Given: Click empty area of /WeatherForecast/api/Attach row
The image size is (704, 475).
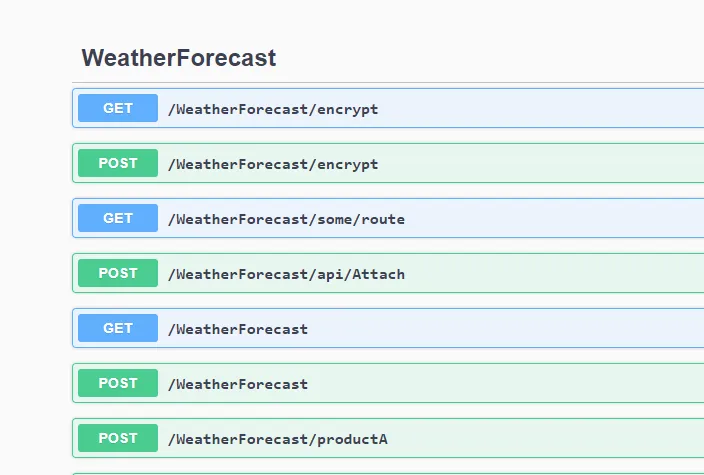Looking at the screenshot, I should 550,273.
